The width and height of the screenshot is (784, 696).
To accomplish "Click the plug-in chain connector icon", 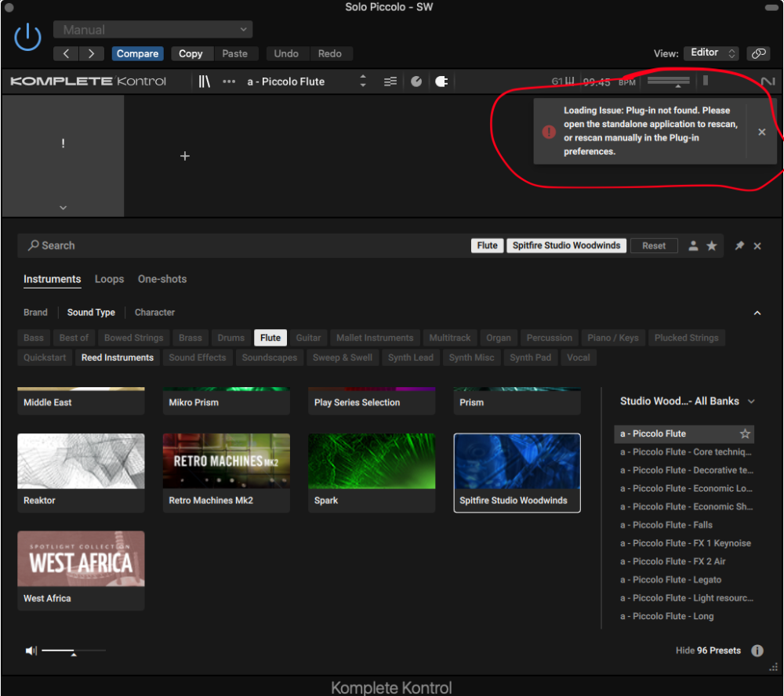I will 441,81.
